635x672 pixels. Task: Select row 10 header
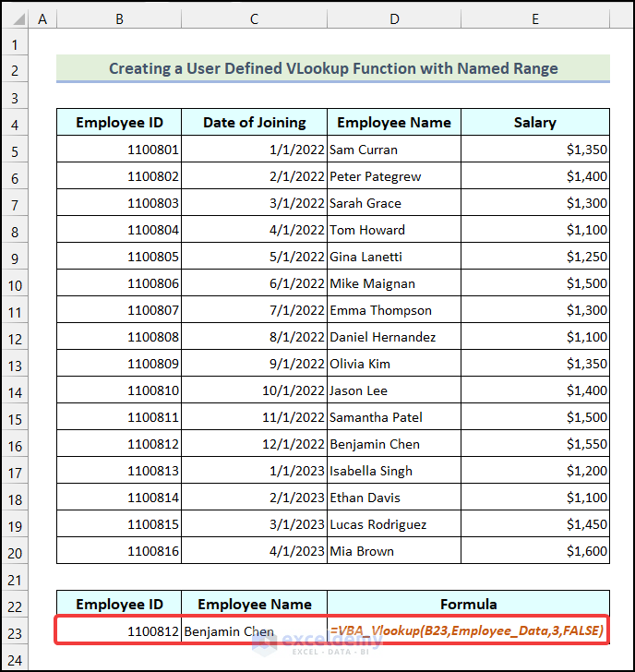click(15, 282)
